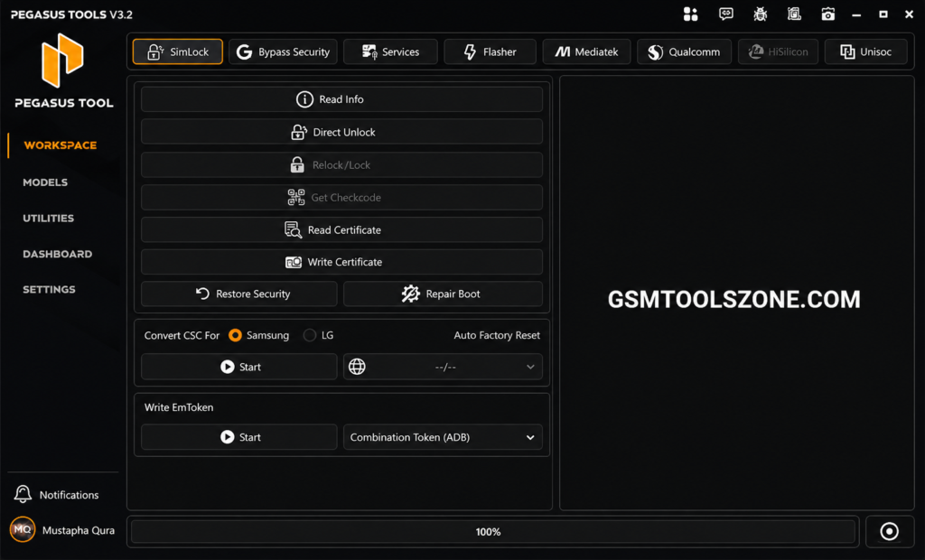Screen dimensions: 925x560
Task: Click the four-squares apps icon in title bar
Action: click(x=691, y=14)
